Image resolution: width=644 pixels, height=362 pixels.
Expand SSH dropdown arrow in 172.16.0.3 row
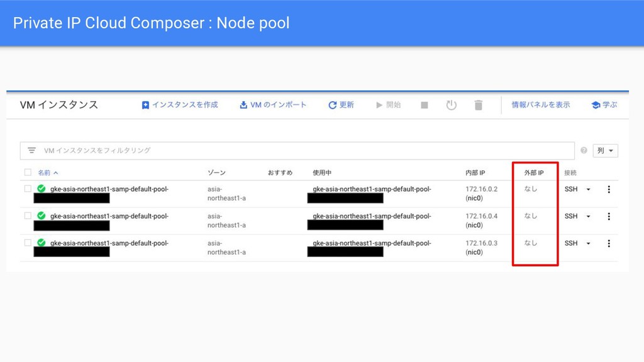[588, 243]
